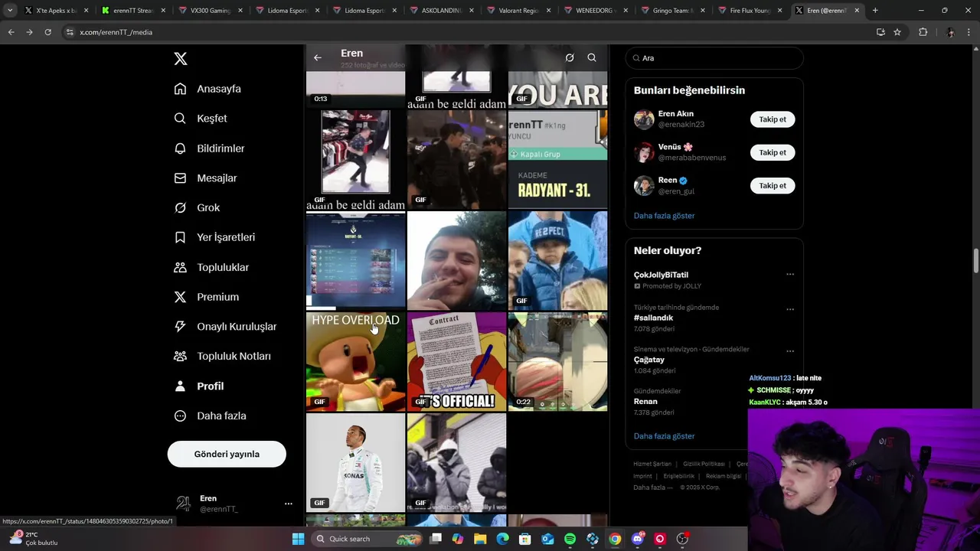The width and height of the screenshot is (980, 551).
Task: Click browser forward arrow
Action: click(29, 32)
